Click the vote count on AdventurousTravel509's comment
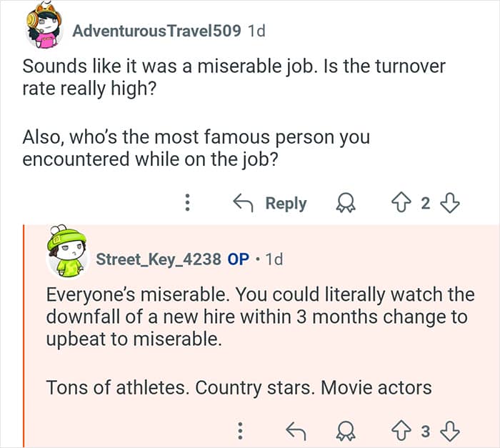This screenshot has width=500, height=448. [424, 203]
